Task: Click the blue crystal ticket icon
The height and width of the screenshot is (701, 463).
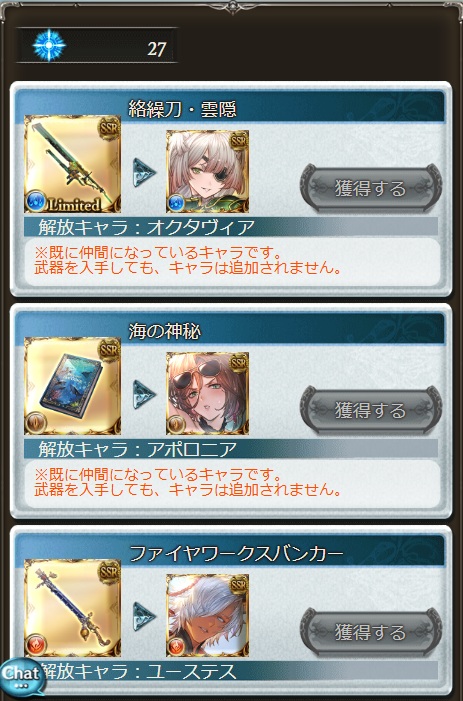Action: coord(49,46)
